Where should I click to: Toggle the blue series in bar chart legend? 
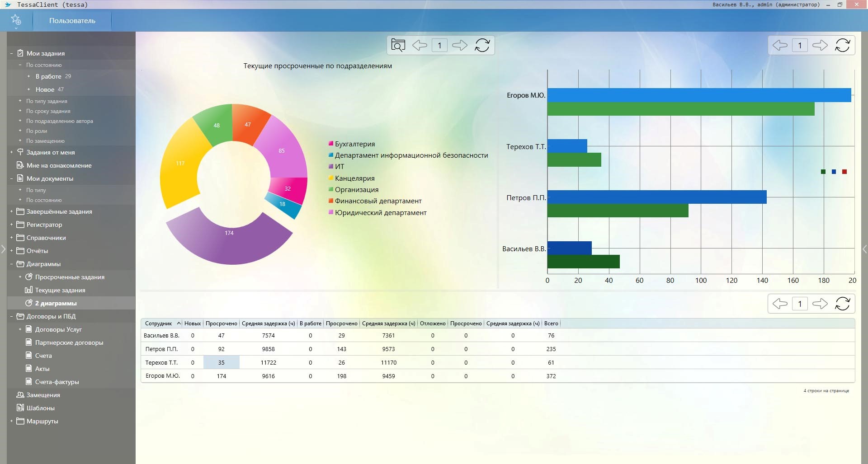[x=834, y=172]
